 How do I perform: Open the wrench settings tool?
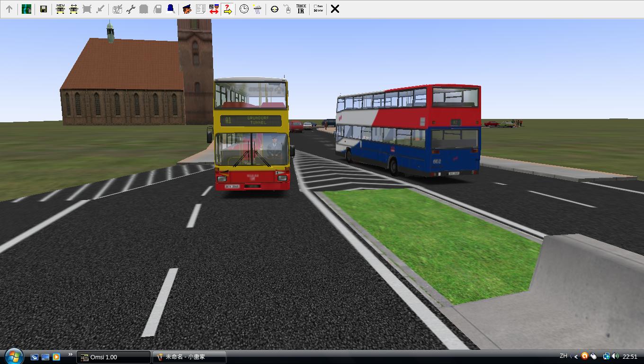[131, 9]
